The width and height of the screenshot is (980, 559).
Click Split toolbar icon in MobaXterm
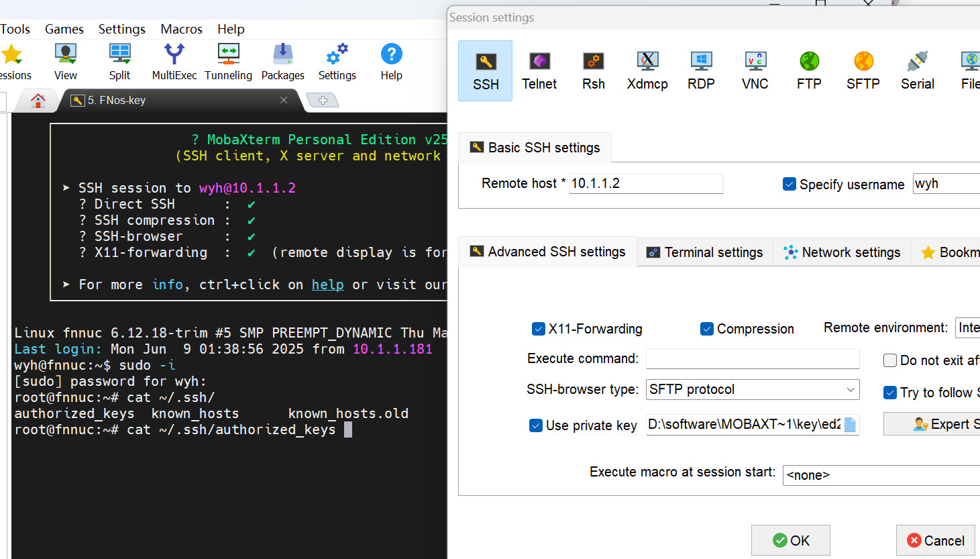[120, 62]
